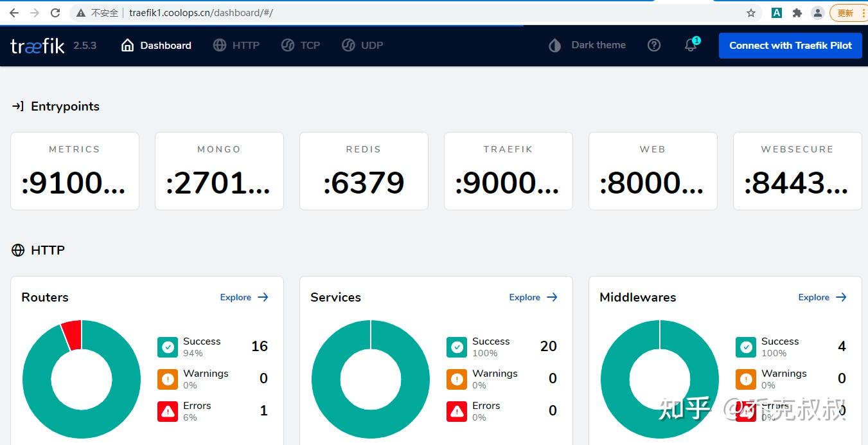Viewport: 868px width, 445px height.
Task: Open the notifications bell icon
Action: 691,45
